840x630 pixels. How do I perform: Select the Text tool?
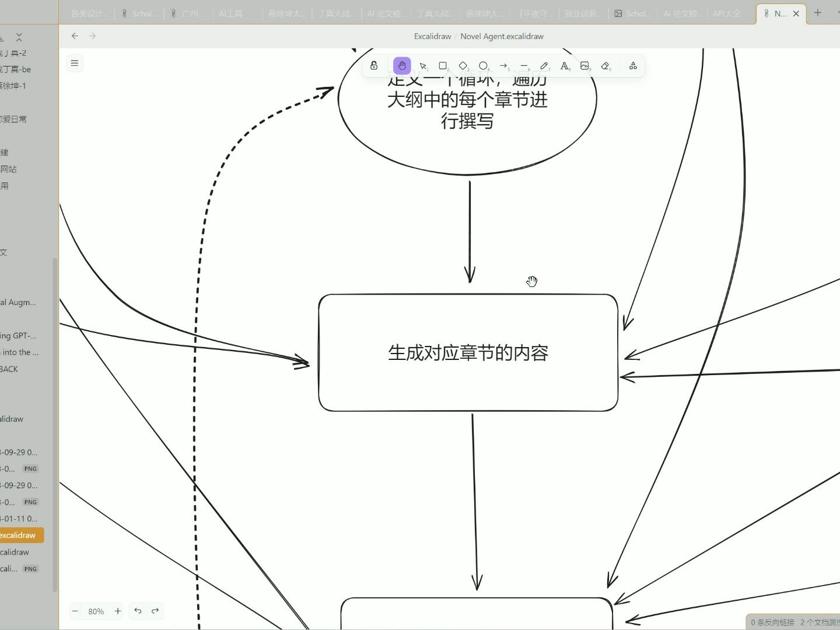coord(565,66)
